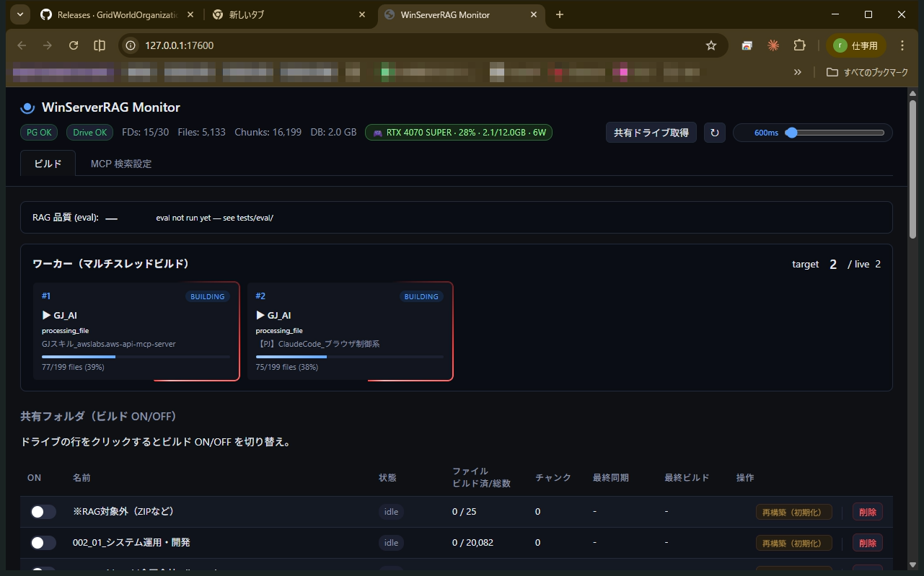Go forward with browser forward arrow
The image size is (924, 576).
(x=48, y=45)
